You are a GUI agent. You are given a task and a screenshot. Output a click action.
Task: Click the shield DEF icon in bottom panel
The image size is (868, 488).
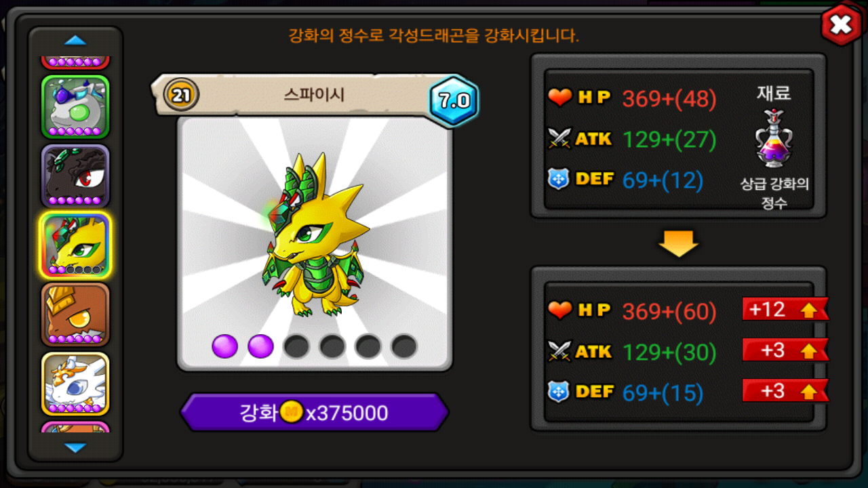click(x=558, y=392)
